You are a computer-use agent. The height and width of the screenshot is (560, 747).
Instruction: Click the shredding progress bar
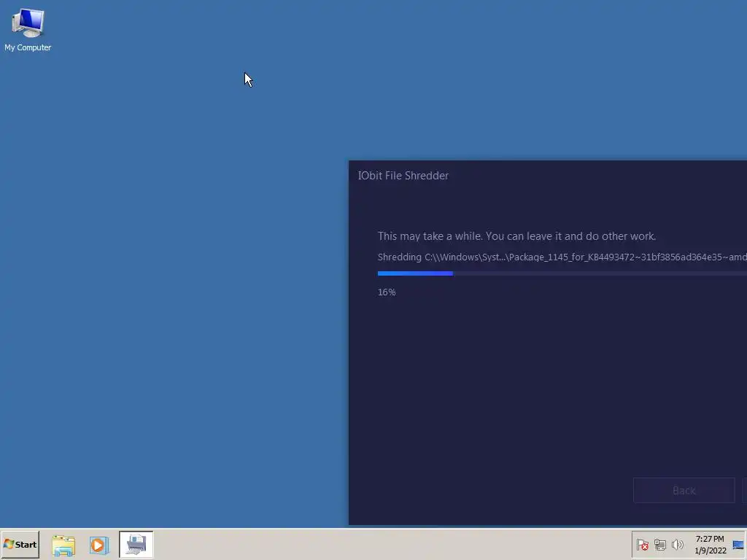pos(562,273)
